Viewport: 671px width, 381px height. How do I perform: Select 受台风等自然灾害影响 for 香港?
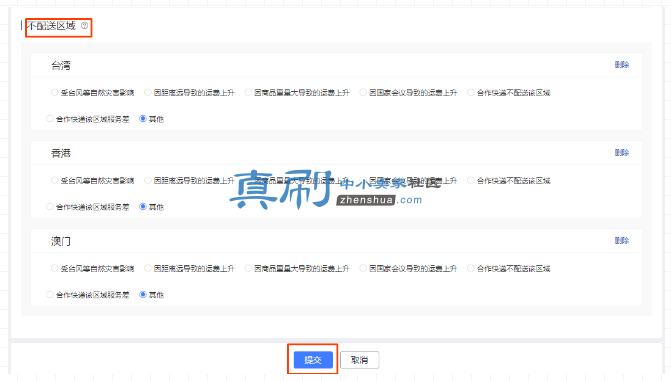click(x=54, y=181)
